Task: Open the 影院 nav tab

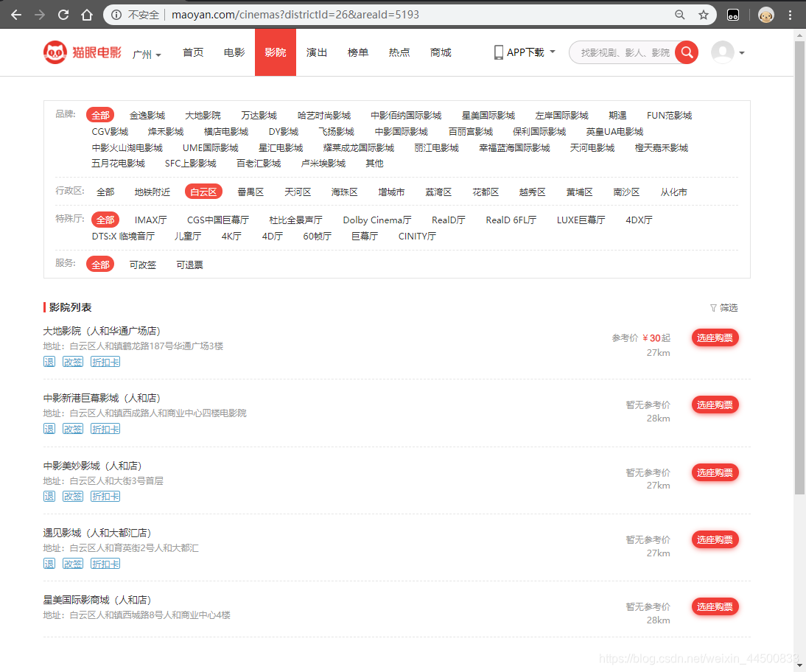Action: (x=276, y=52)
